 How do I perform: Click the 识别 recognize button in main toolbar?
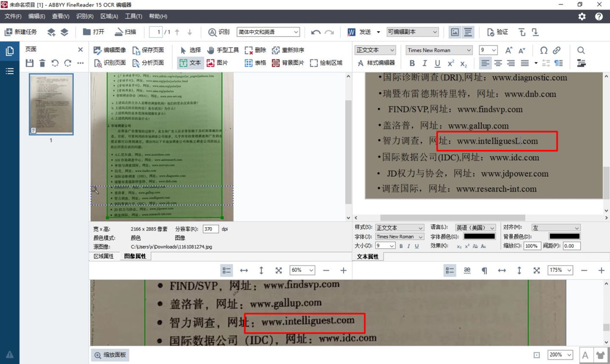[219, 32]
